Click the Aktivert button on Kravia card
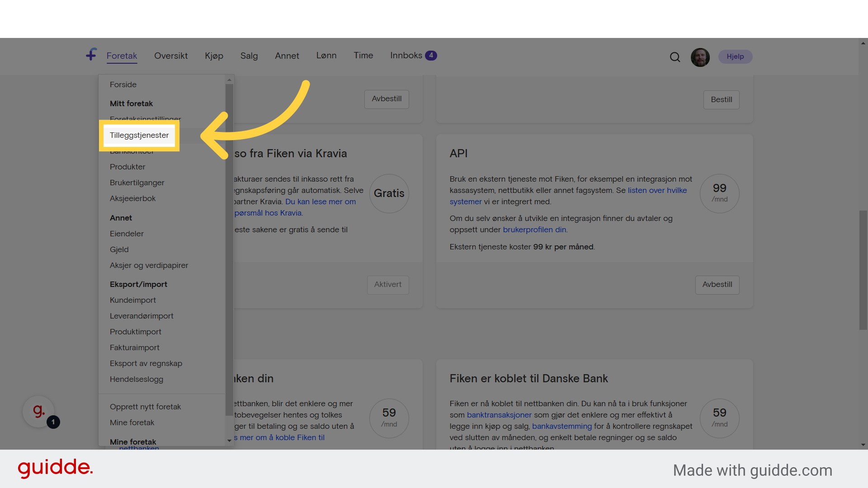 [388, 285]
